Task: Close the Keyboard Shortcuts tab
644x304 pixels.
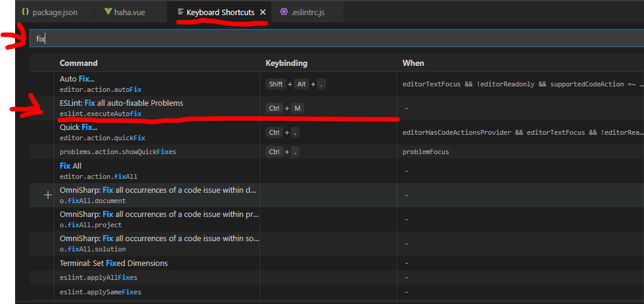Action: click(x=263, y=12)
